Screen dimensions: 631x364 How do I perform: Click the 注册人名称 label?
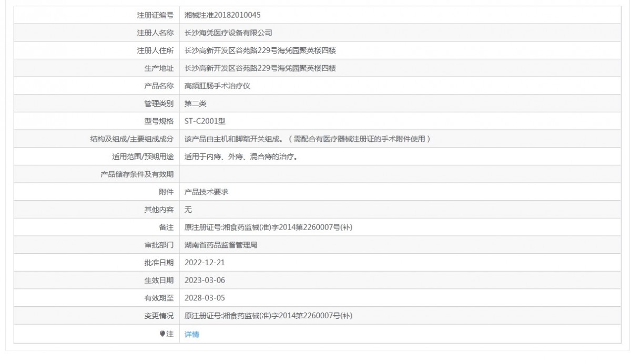tap(155, 33)
